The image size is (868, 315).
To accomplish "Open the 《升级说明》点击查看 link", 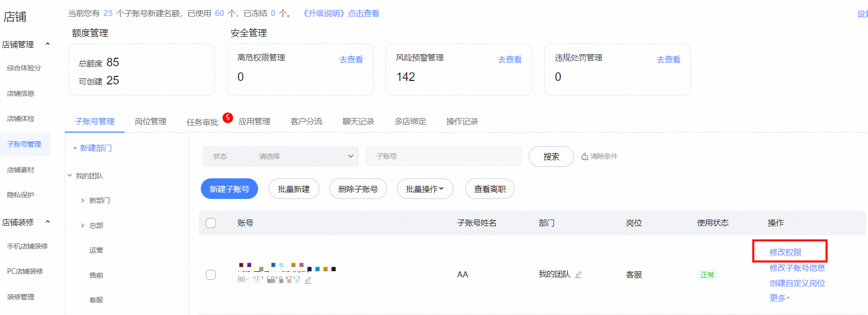I will click(340, 14).
